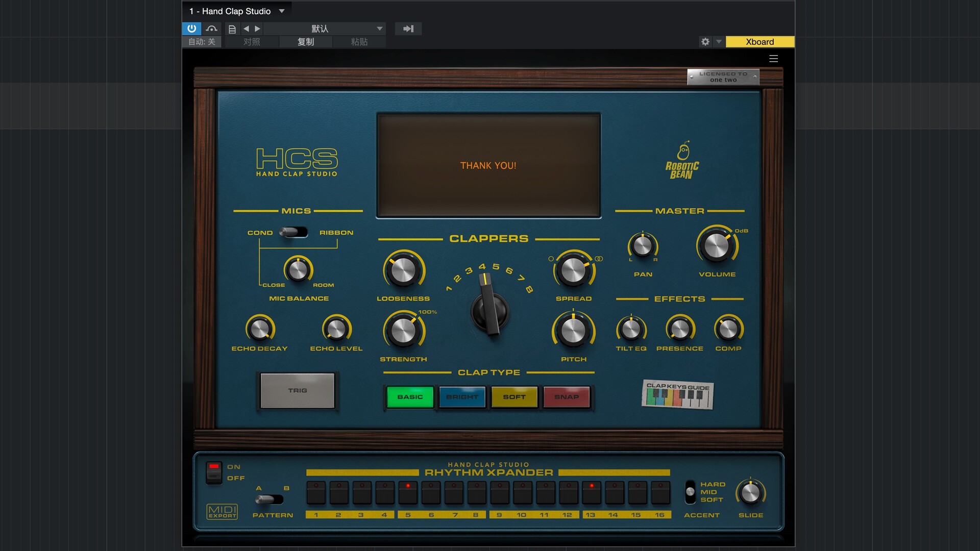Open the settings gear icon

(x=705, y=42)
